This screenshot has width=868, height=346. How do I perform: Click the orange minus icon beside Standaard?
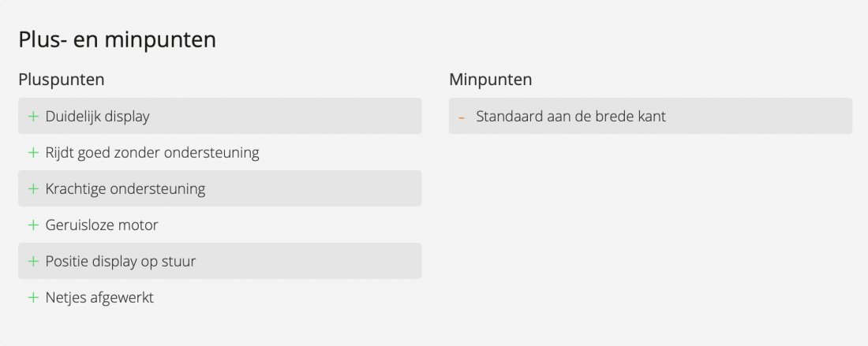[462, 117]
